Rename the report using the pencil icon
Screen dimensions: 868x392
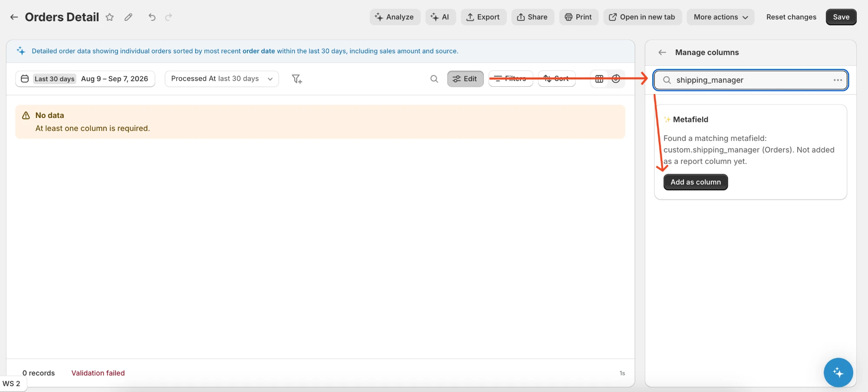(x=128, y=17)
